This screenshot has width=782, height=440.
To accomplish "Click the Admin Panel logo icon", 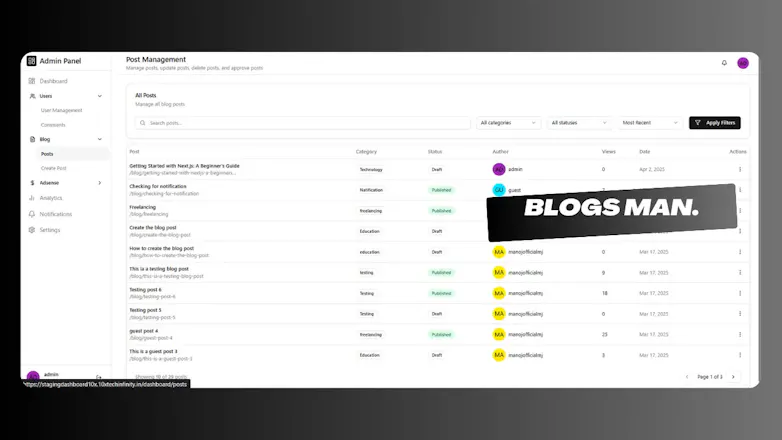I will pyautogui.click(x=31, y=61).
